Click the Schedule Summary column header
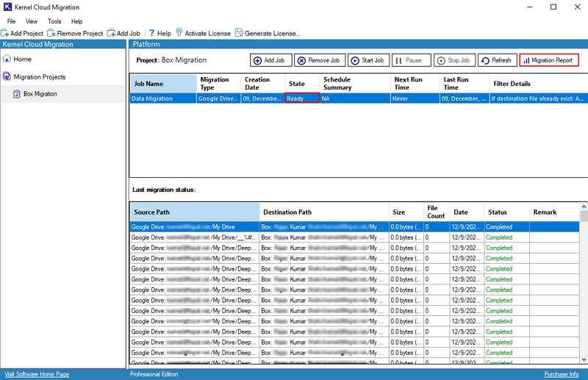Viewport: 588px width, 380px height. tap(355, 83)
